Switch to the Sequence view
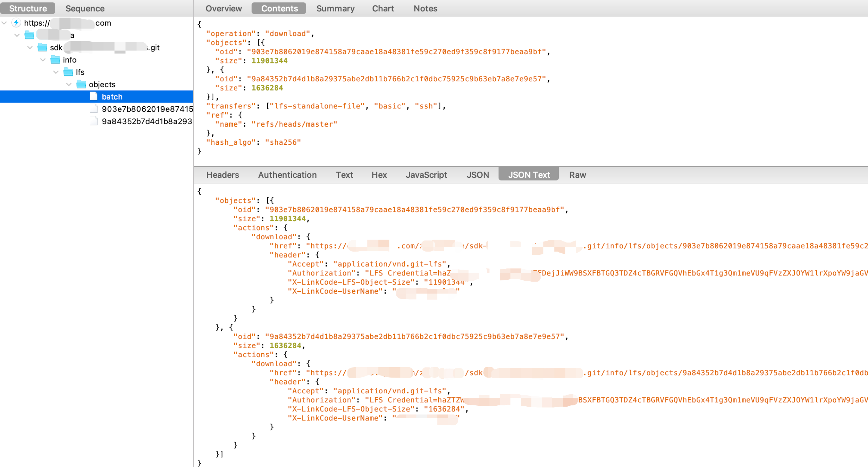 click(x=85, y=8)
